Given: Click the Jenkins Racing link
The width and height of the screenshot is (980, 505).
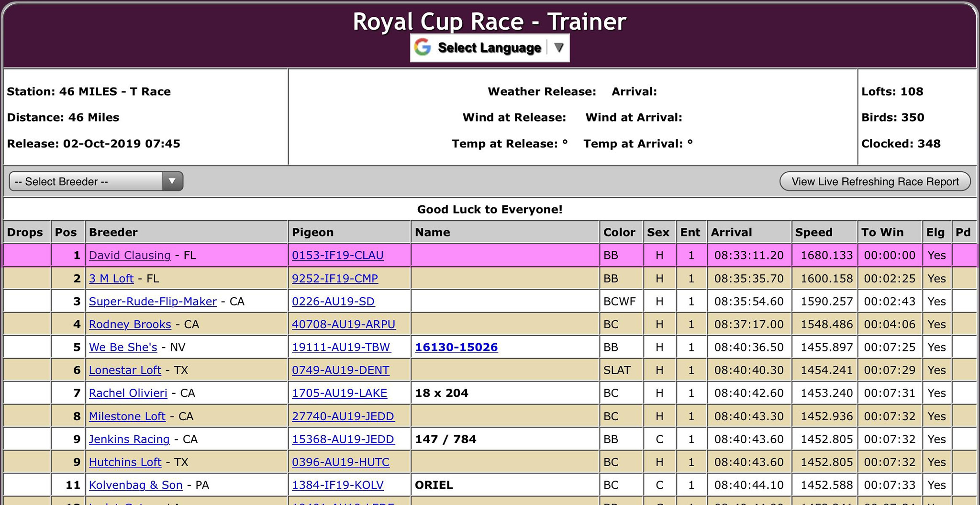Looking at the screenshot, I should tap(129, 439).
